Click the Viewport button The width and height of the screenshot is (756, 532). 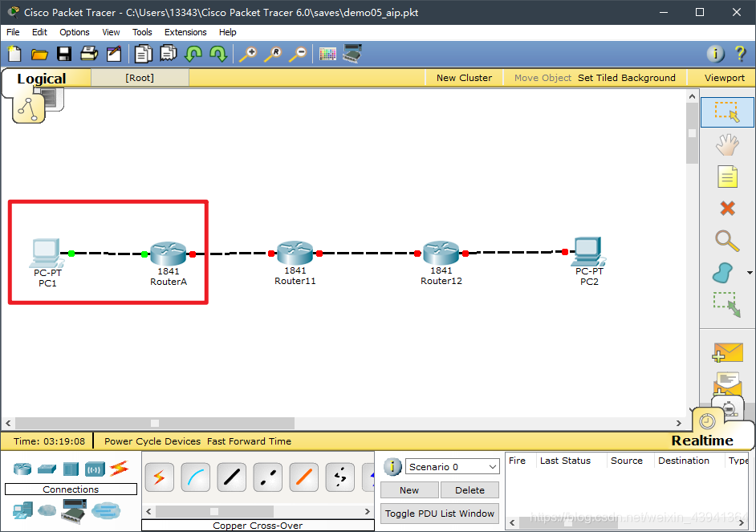coord(724,78)
